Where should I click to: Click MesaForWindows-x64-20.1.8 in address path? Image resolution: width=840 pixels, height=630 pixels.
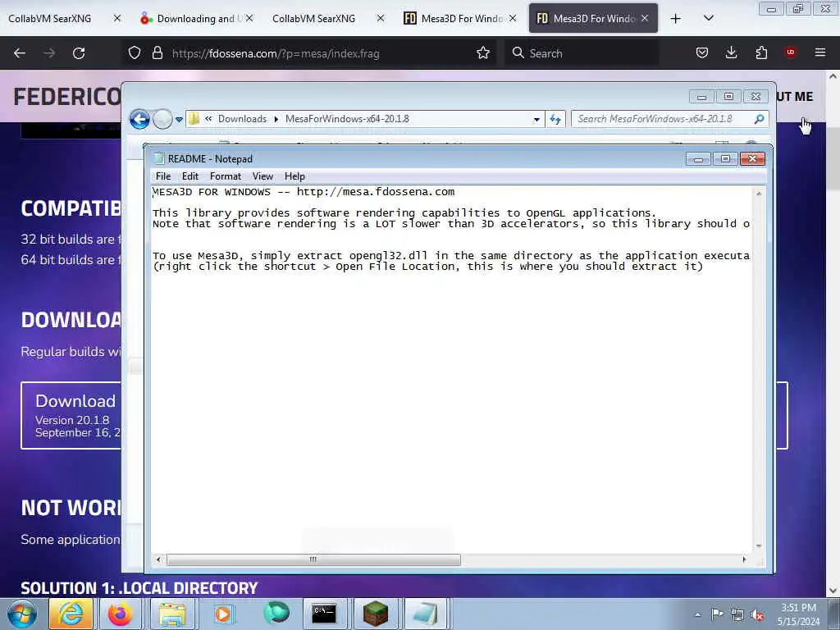coord(347,119)
